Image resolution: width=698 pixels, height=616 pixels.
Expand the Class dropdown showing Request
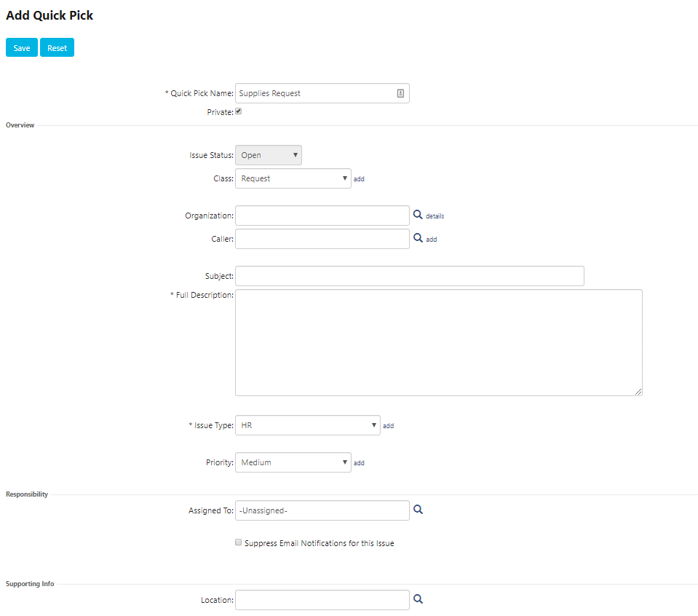click(293, 178)
